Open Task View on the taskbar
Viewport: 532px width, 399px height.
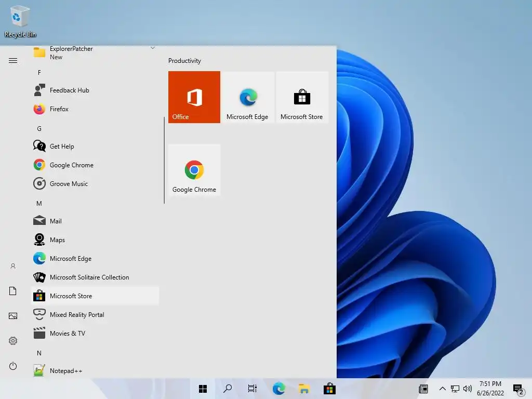[x=252, y=389]
